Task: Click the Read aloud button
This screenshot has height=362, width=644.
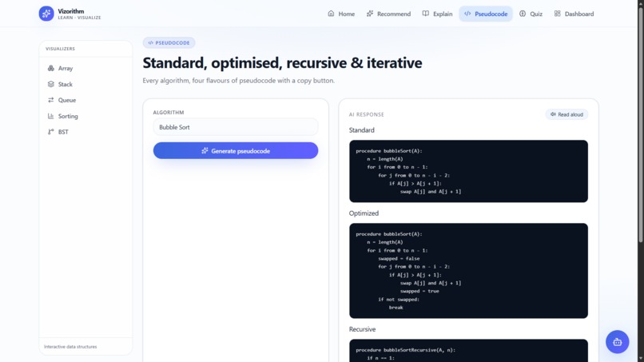Action: (x=566, y=114)
